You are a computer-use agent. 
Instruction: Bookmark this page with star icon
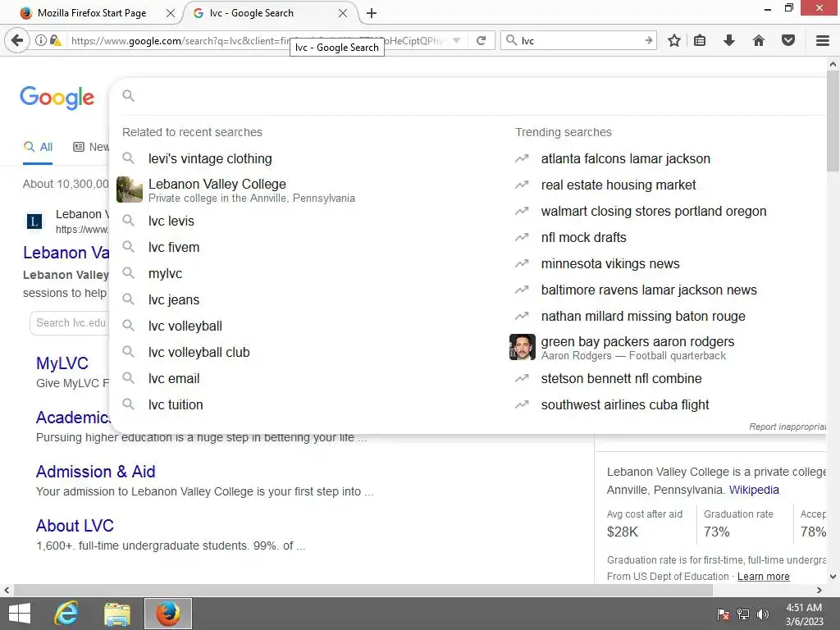(674, 40)
